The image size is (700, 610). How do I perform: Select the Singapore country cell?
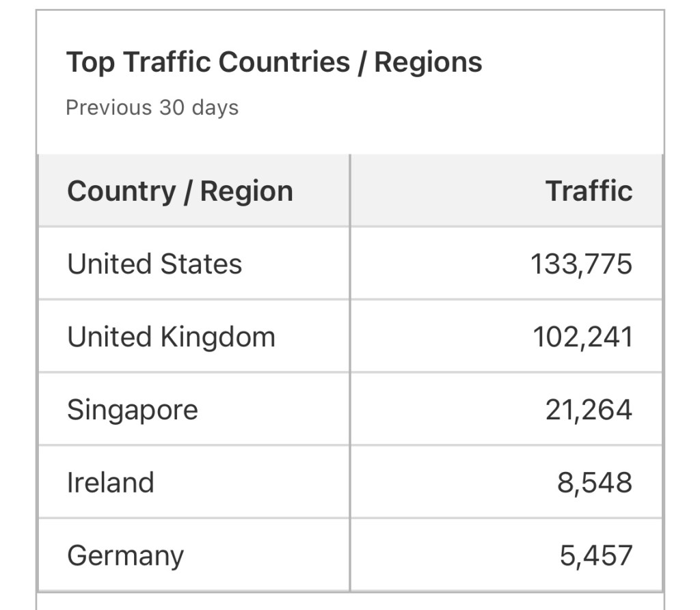(x=133, y=410)
